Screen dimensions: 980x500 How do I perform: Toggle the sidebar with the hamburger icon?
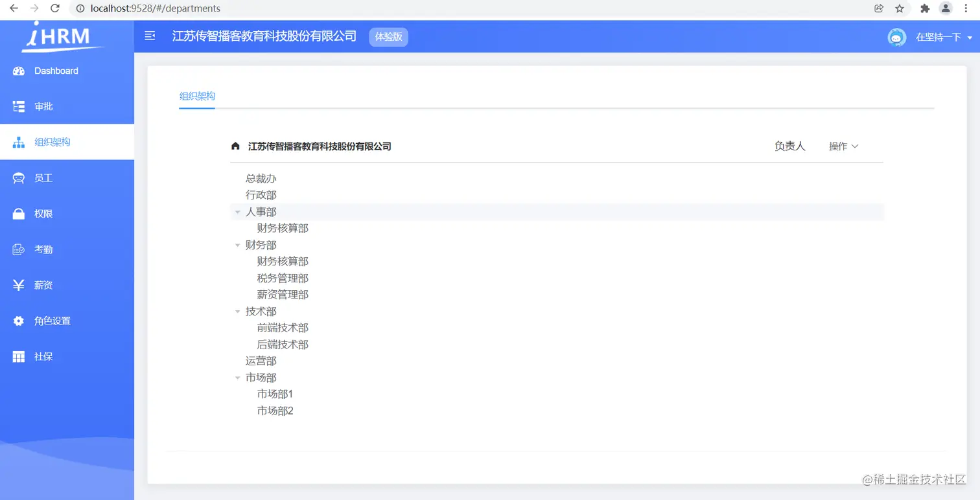click(x=150, y=36)
